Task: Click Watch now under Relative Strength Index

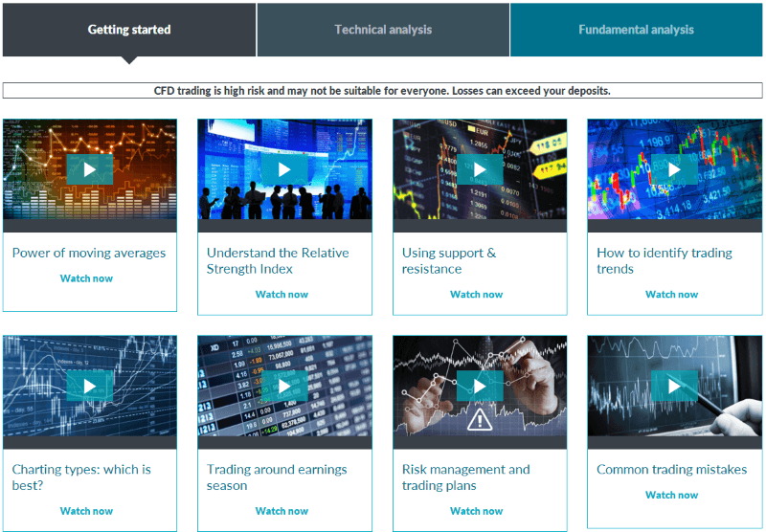Action: (x=282, y=295)
